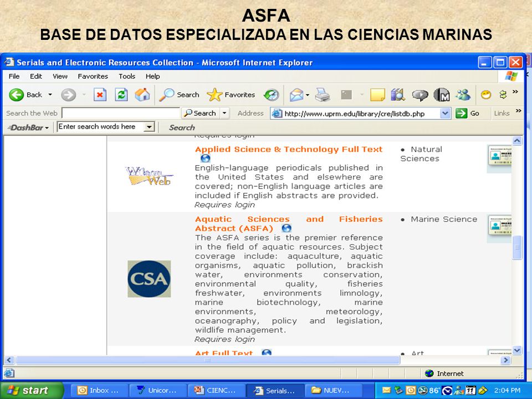Stop page loading with red X icon

point(100,95)
